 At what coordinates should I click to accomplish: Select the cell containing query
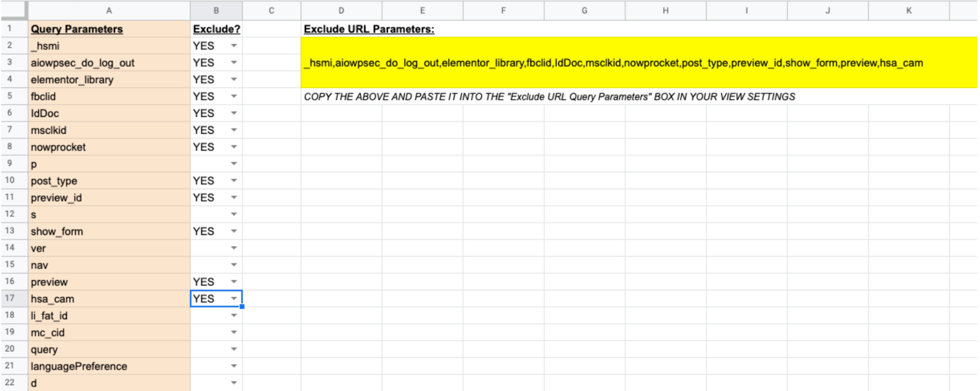(109, 349)
